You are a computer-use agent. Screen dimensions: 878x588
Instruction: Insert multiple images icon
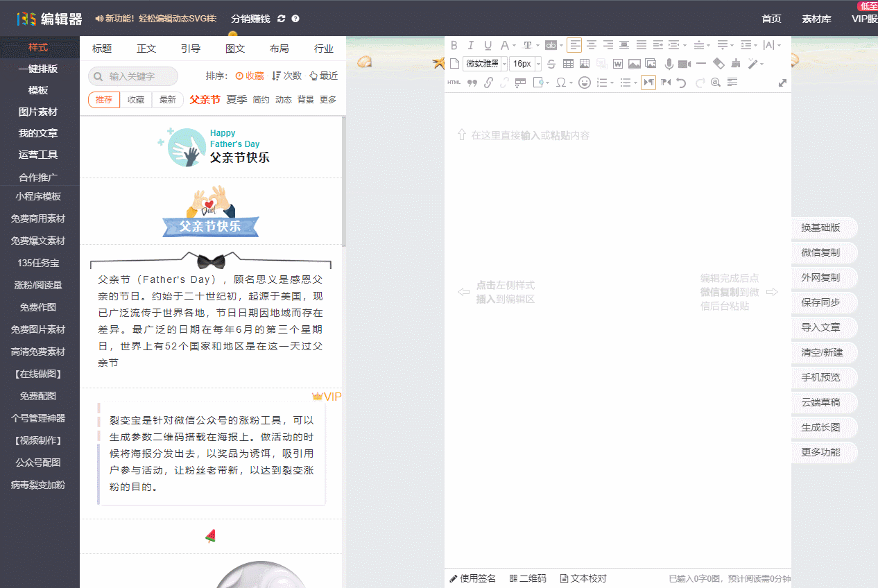click(651, 64)
